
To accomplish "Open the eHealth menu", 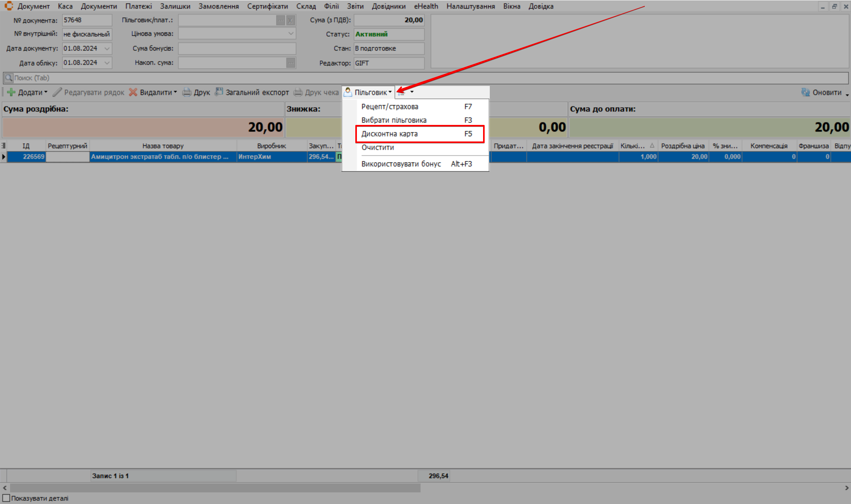I will click(425, 6).
